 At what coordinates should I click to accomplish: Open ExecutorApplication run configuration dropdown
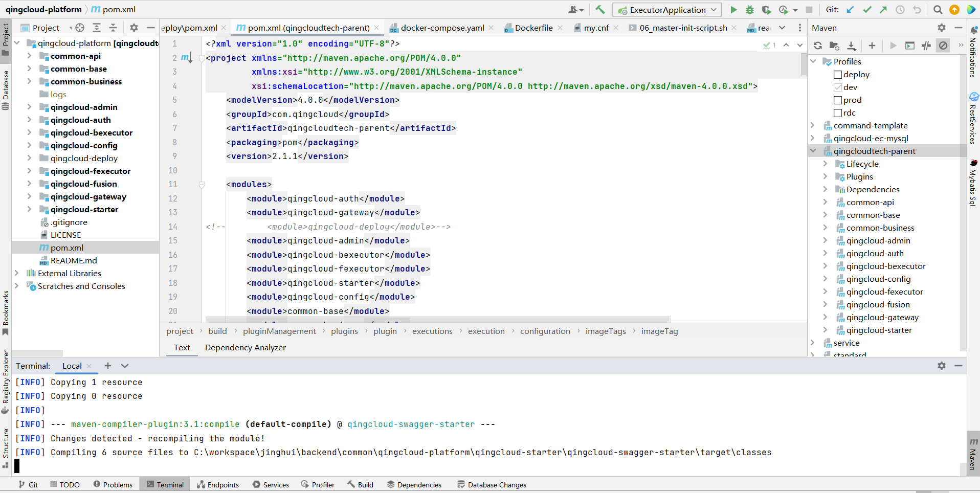667,10
